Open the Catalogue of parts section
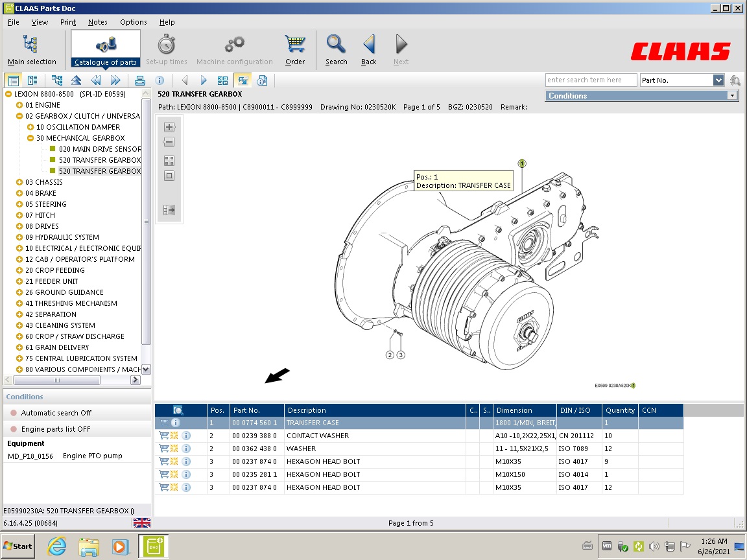This screenshot has height=560, width=747. point(105,49)
